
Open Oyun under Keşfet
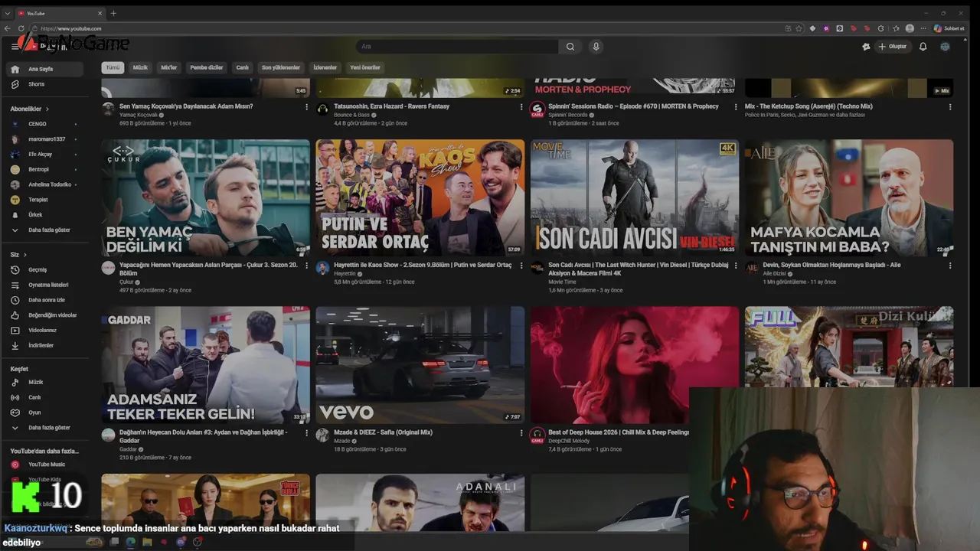(x=46, y=412)
